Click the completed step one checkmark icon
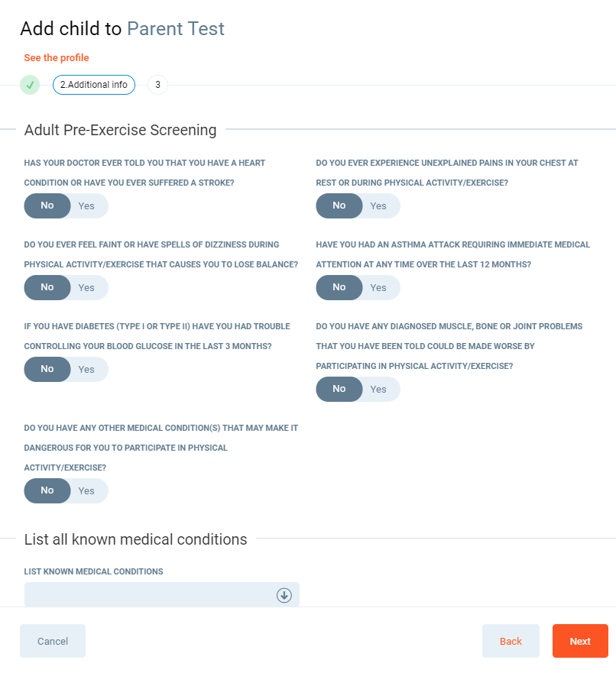 point(30,85)
